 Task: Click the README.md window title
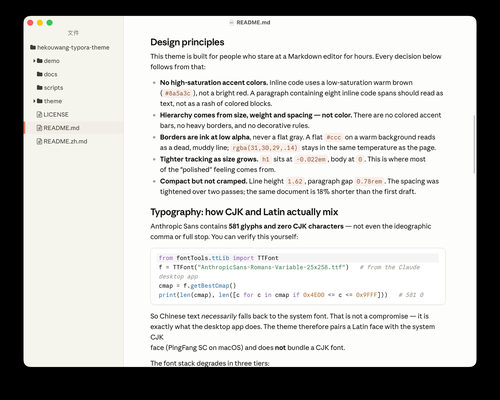click(x=253, y=22)
